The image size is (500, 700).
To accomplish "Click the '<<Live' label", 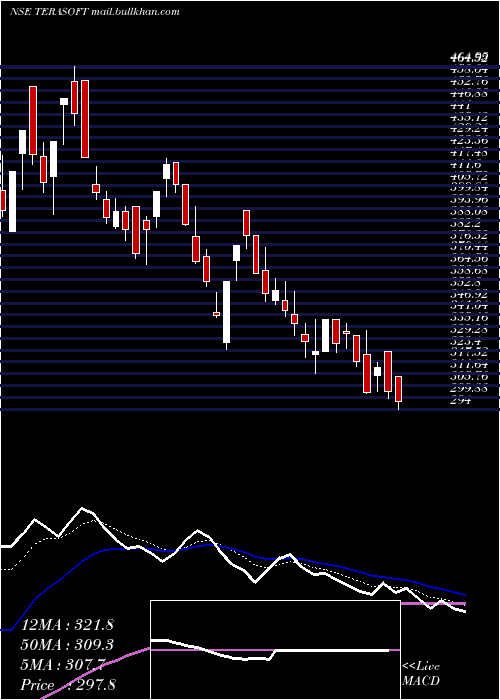I will pyautogui.click(x=421, y=667).
